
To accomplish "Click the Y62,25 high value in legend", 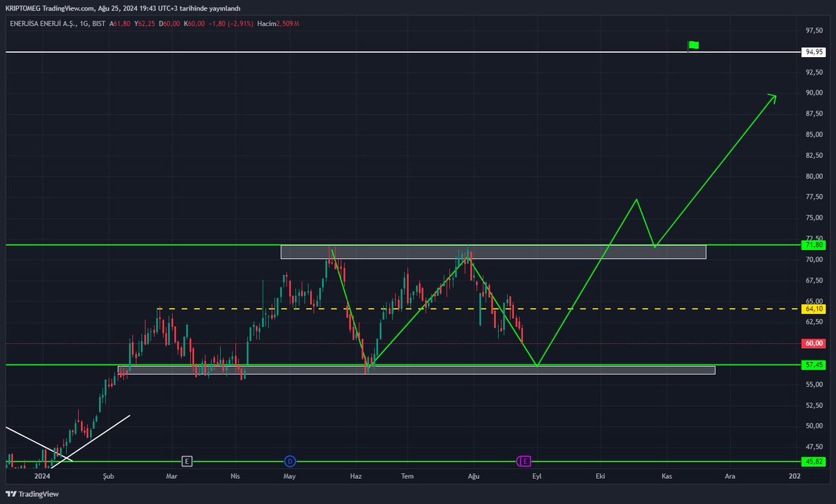I will click(144, 24).
